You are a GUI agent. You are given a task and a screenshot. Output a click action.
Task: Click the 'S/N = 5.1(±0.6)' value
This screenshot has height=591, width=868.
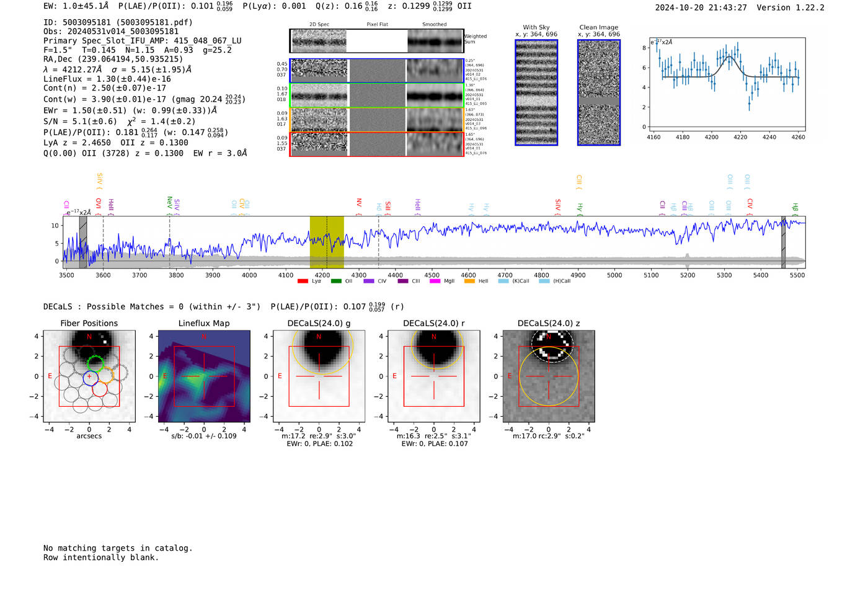(80, 122)
